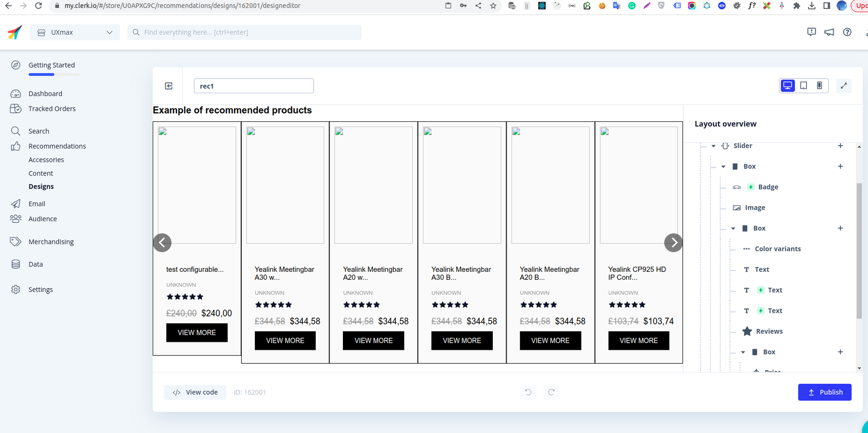Expand the editor to fullscreen
The image size is (868, 433).
[x=844, y=86]
